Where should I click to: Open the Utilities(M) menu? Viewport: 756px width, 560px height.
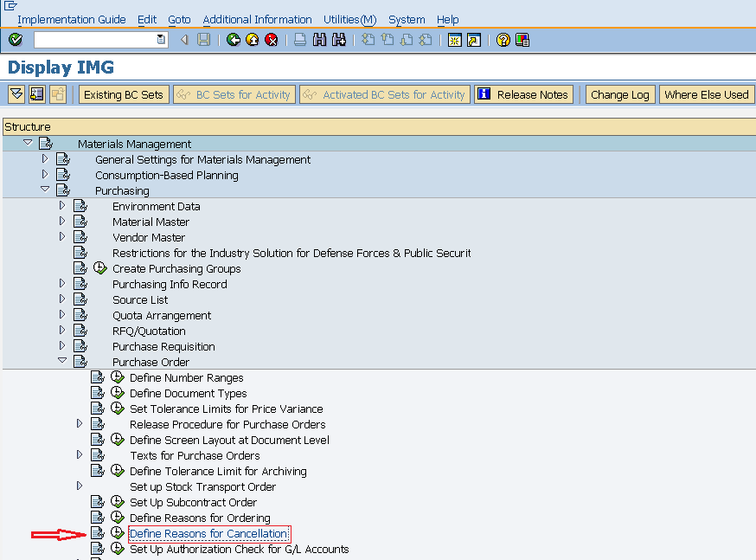[349, 19]
